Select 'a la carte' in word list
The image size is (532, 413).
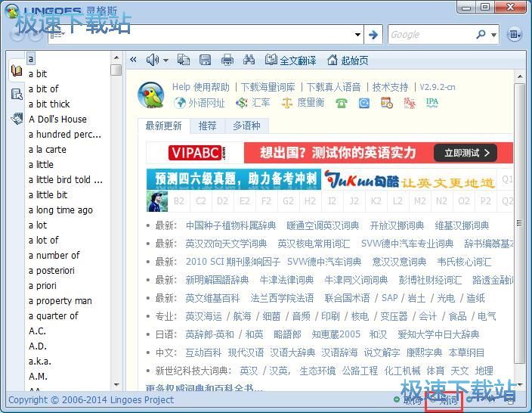point(48,150)
